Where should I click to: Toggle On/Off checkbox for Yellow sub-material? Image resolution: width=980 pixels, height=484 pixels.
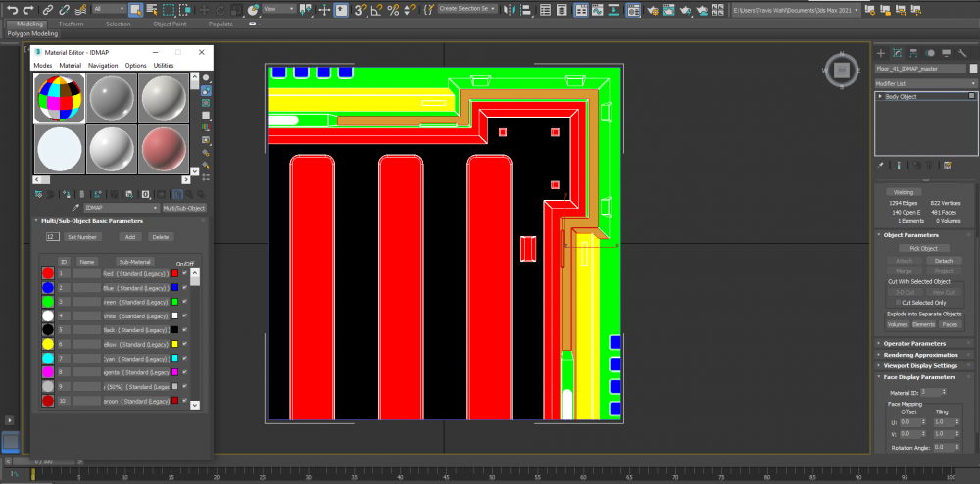coord(184,345)
